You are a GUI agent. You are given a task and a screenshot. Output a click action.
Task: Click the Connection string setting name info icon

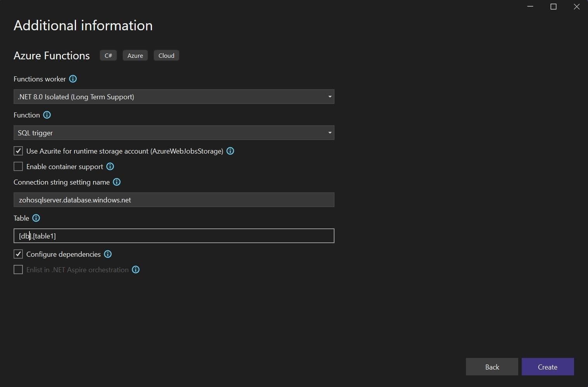pyautogui.click(x=117, y=182)
